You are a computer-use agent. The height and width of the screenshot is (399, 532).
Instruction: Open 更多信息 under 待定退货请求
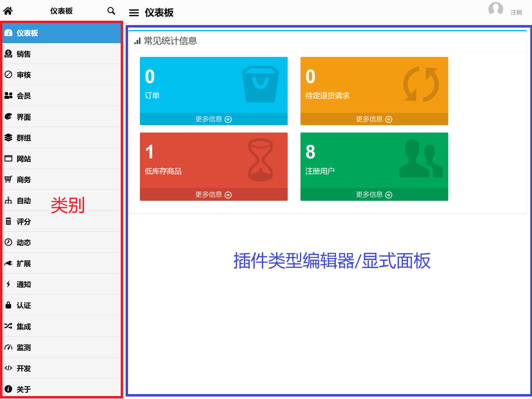pos(374,119)
